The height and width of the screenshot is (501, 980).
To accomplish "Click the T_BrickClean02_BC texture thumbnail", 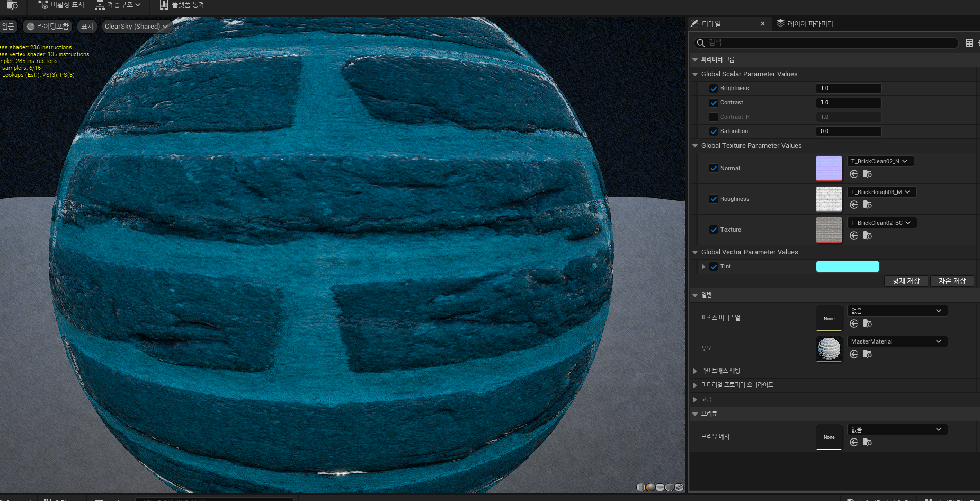I will 829,230.
